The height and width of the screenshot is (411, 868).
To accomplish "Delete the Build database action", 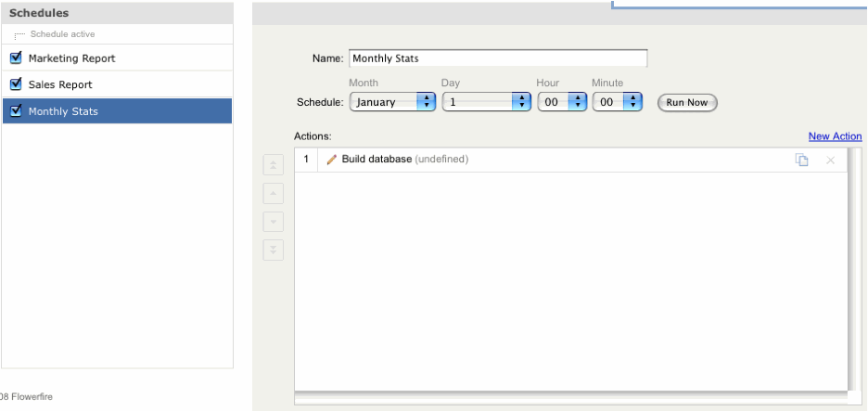I will 830,161.
